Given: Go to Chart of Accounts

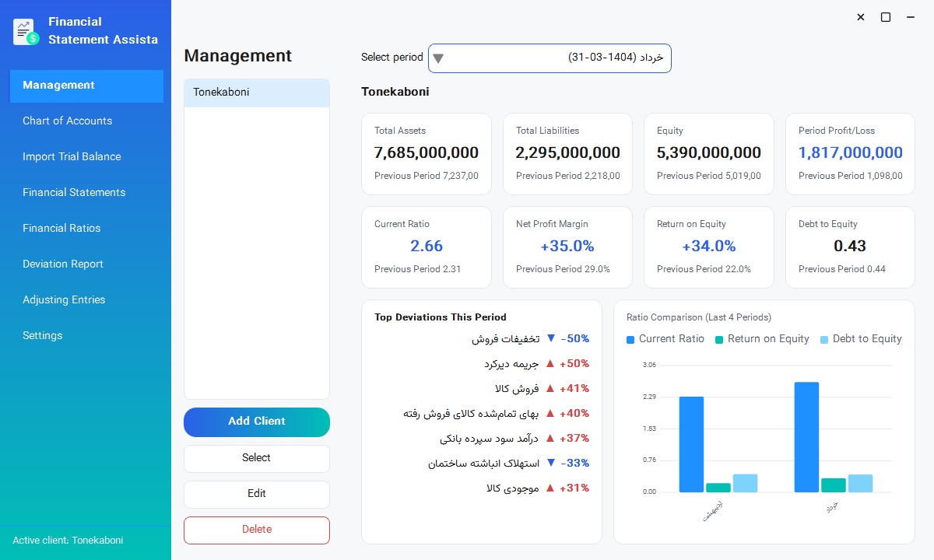Looking at the screenshot, I should tap(86, 121).
